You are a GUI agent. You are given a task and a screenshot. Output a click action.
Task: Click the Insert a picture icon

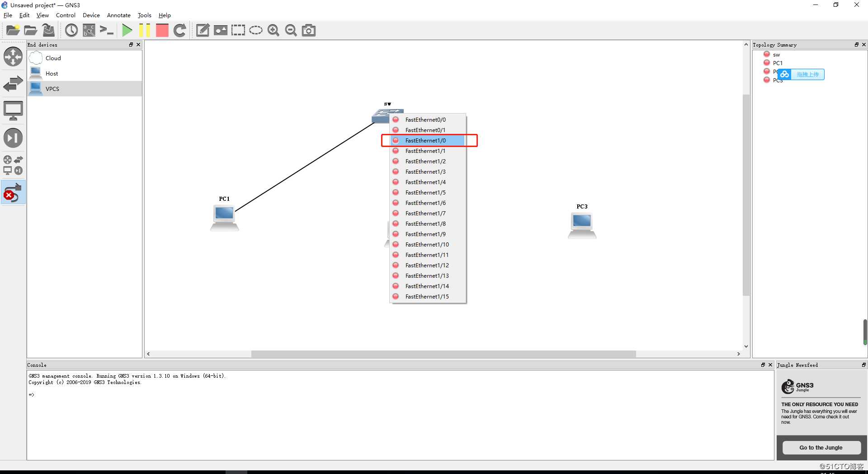coord(221,30)
